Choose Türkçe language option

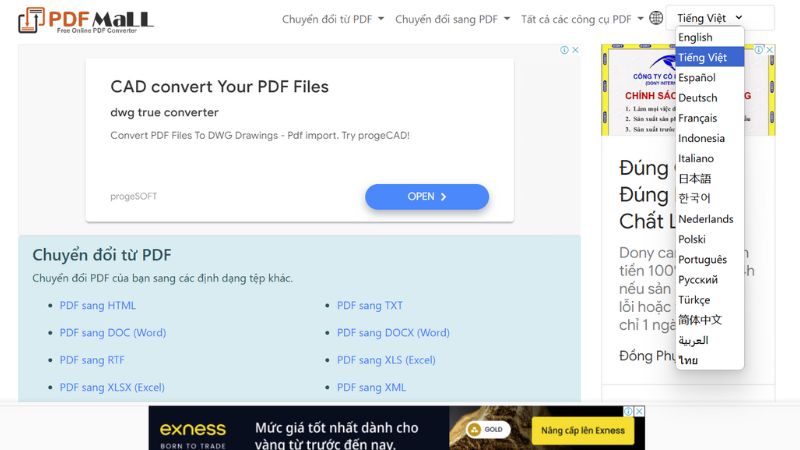[x=710, y=299]
